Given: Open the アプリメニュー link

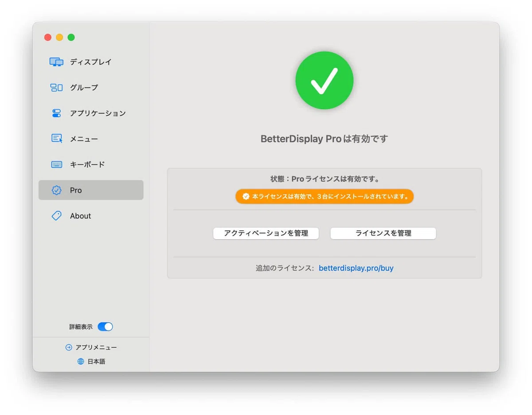Looking at the screenshot, I should click(96, 348).
